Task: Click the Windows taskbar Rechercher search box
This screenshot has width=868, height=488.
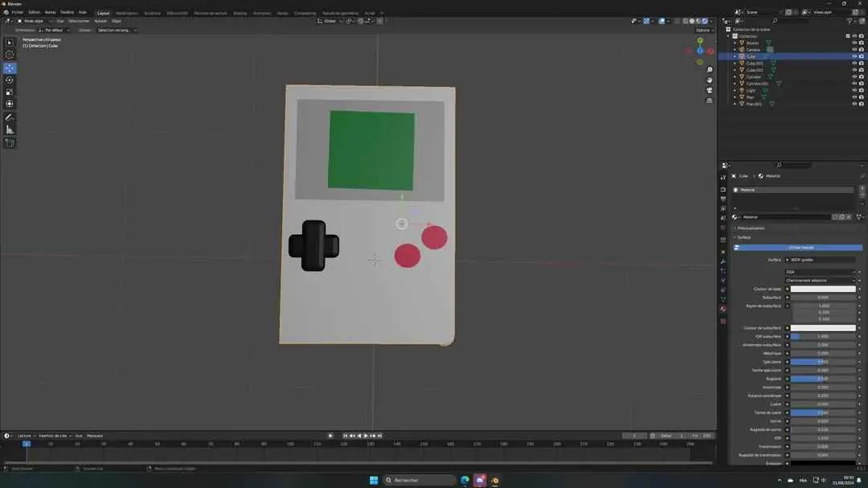Action: tap(420, 480)
